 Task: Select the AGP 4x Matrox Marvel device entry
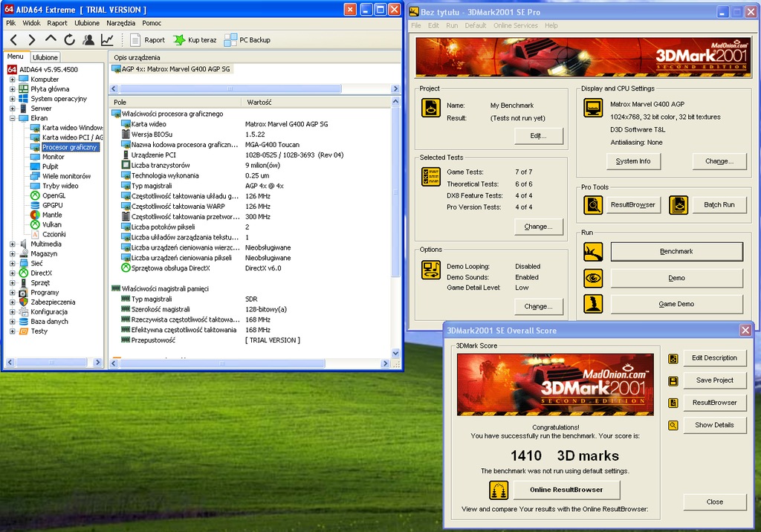[x=172, y=69]
